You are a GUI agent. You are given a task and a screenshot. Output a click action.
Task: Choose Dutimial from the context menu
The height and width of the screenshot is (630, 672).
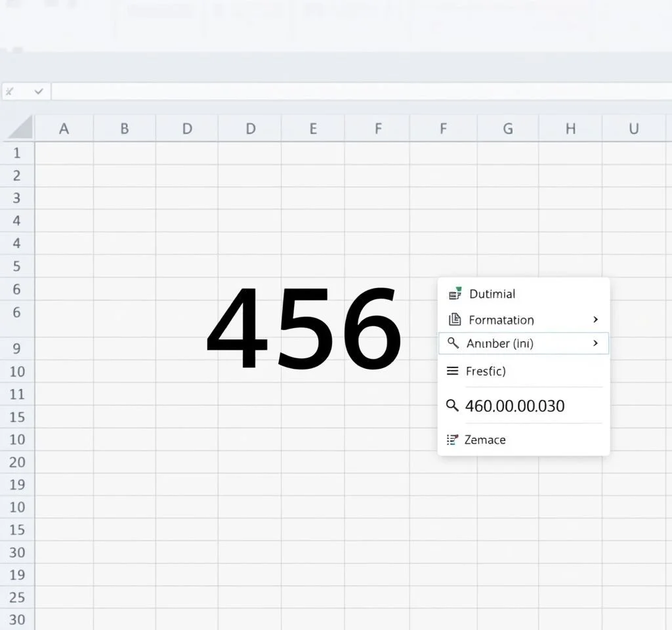click(x=492, y=294)
